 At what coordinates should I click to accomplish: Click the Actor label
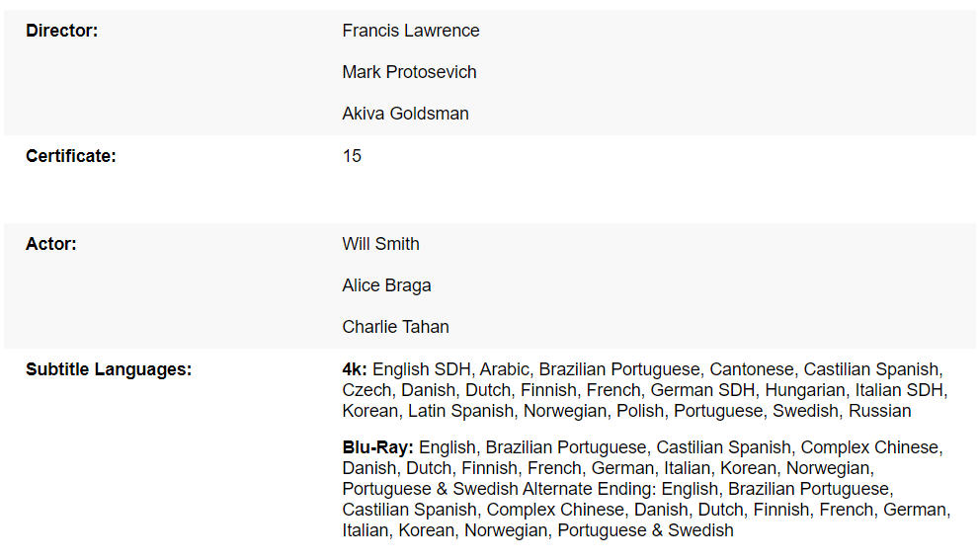pyautogui.click(x=51, y=244)
